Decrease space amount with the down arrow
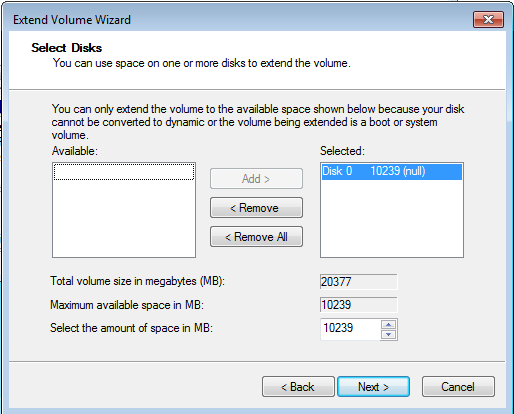 389,334
